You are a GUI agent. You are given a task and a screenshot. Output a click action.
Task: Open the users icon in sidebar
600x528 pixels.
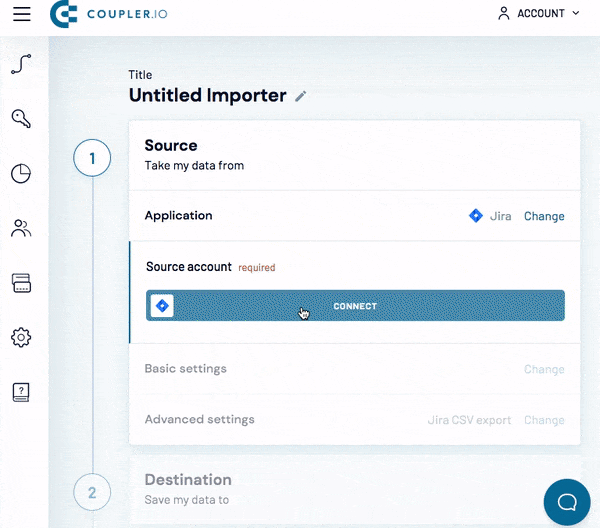pyautogui.click(x=21, y=228)
